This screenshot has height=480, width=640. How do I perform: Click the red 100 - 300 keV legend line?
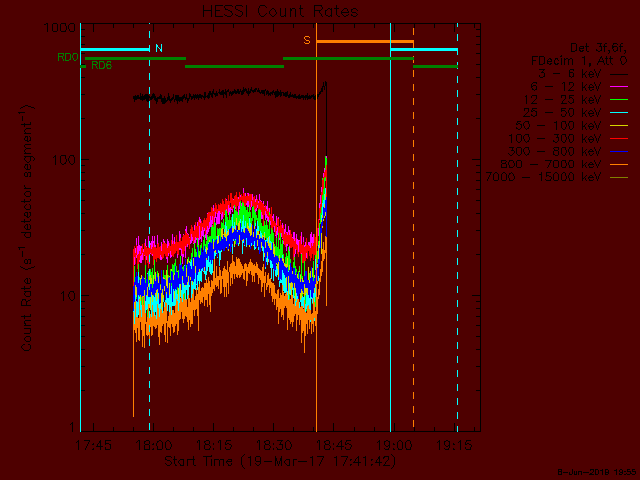[619, 139]
